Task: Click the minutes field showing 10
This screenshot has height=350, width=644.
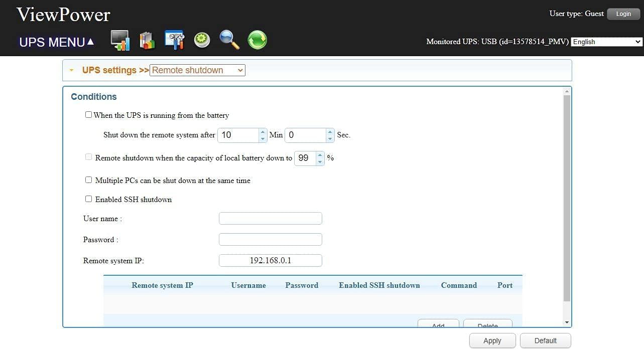Action: point(238,135)
